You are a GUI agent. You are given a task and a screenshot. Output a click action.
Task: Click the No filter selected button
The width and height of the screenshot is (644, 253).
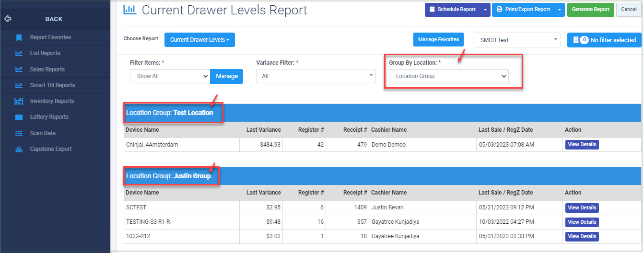(x=604, y=40)
